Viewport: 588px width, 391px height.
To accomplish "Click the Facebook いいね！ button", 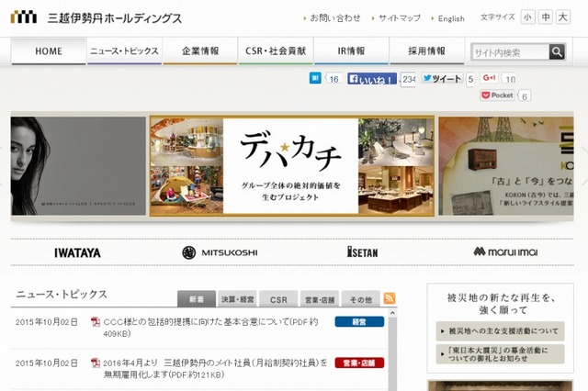I will coord(371,79).
